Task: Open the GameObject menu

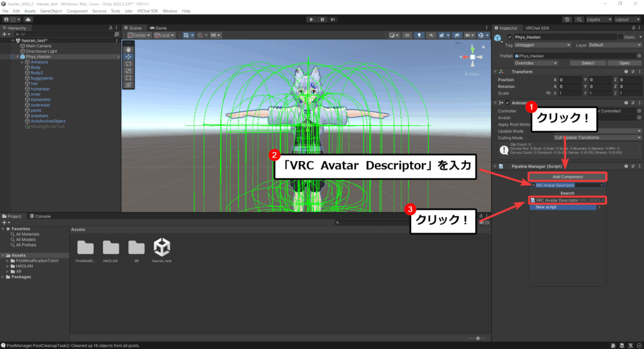Action: point(51,11)
